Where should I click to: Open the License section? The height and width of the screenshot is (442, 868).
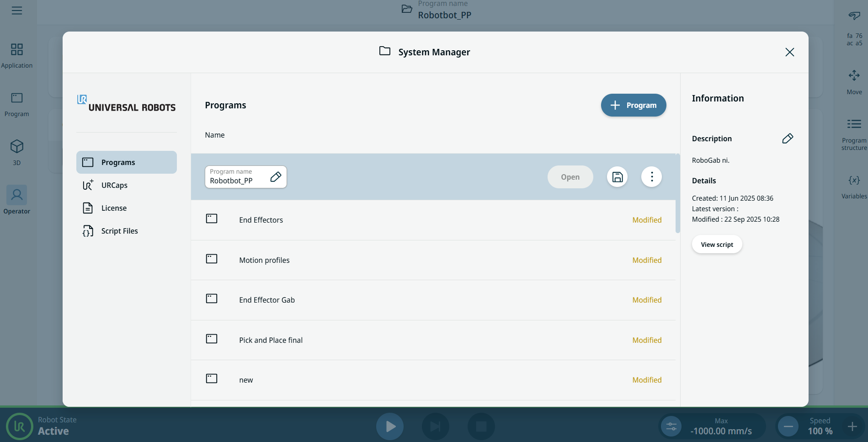(x=114, y=208)
